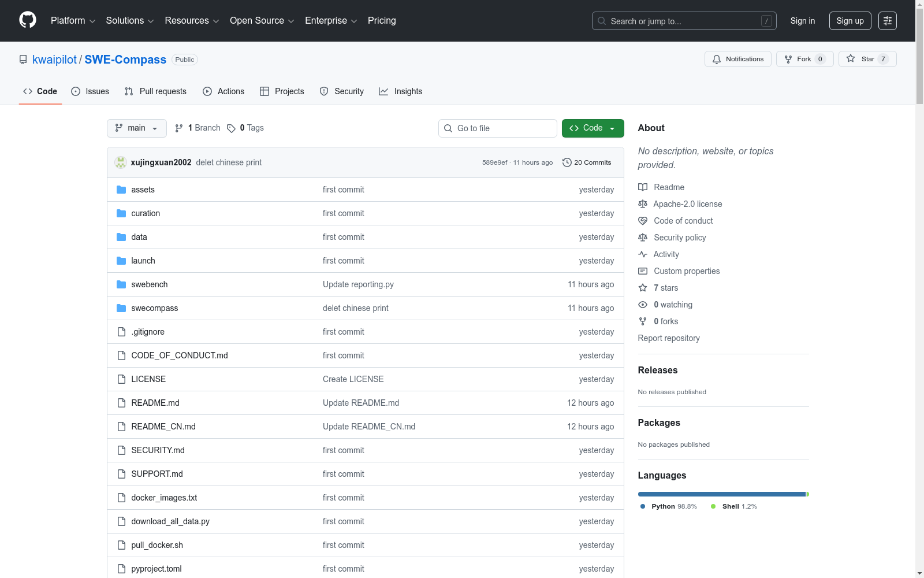Expand the Open Source menu

262,21
